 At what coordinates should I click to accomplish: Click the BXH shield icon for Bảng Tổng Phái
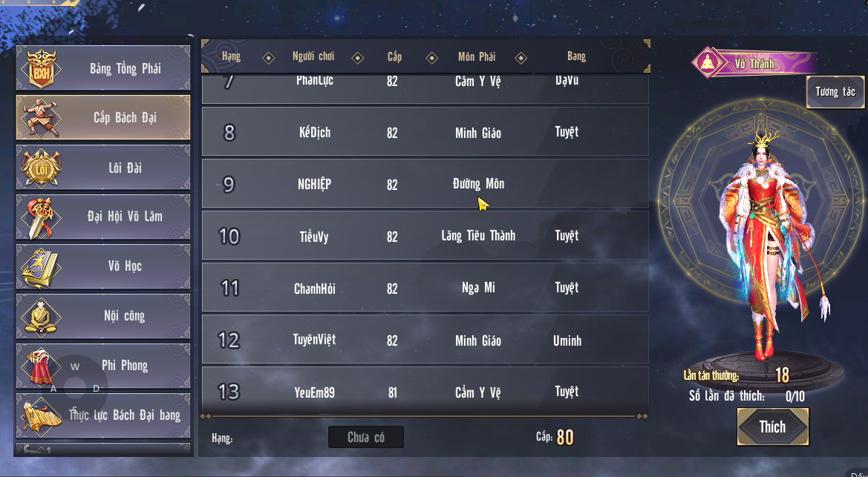coord(42,68)
